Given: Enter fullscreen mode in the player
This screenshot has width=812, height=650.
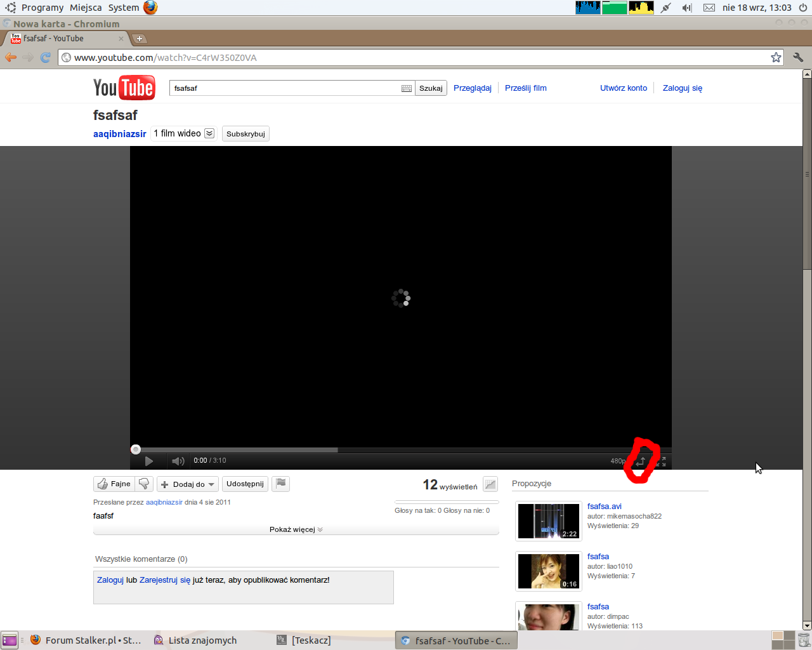Looking at the screenshot, I should click(661, 461).
